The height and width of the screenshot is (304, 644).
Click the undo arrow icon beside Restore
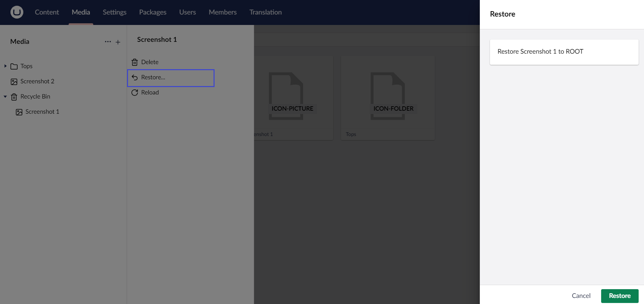click(135, 77)
